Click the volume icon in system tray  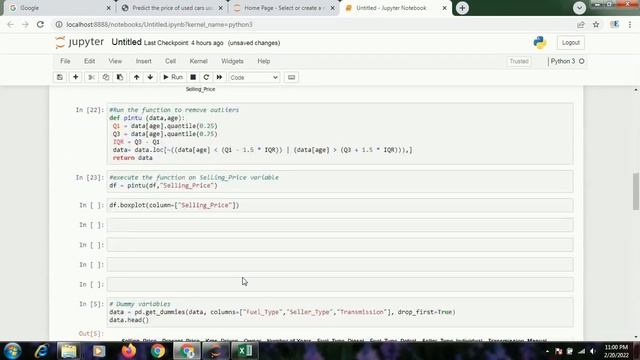[593, 351]
